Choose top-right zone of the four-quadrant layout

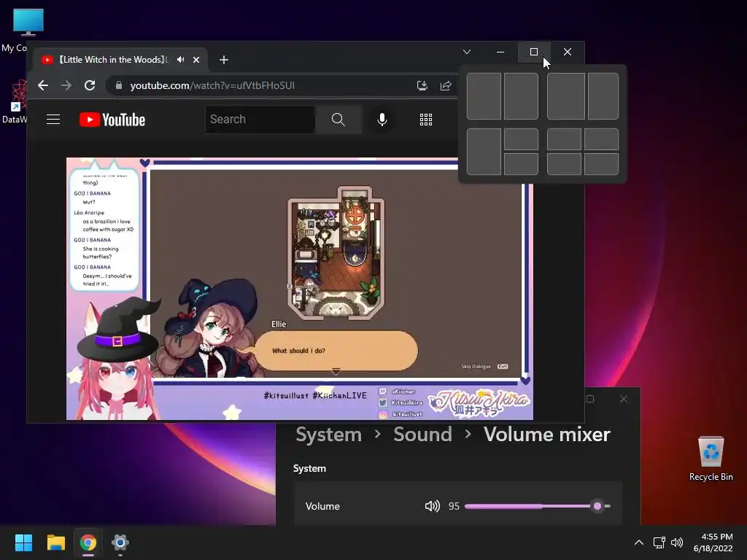pyautogui.click(x=602, y=139)
